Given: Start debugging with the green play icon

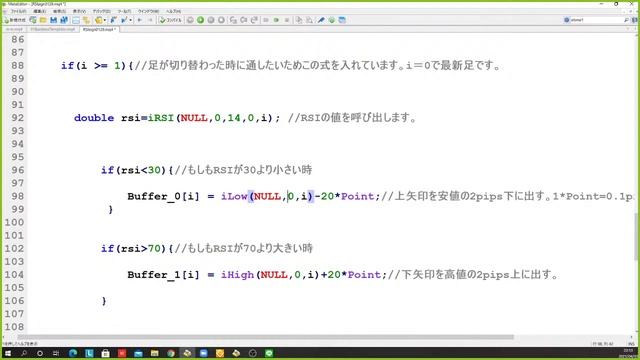Looking at the screenshot, I should (200, 20).
